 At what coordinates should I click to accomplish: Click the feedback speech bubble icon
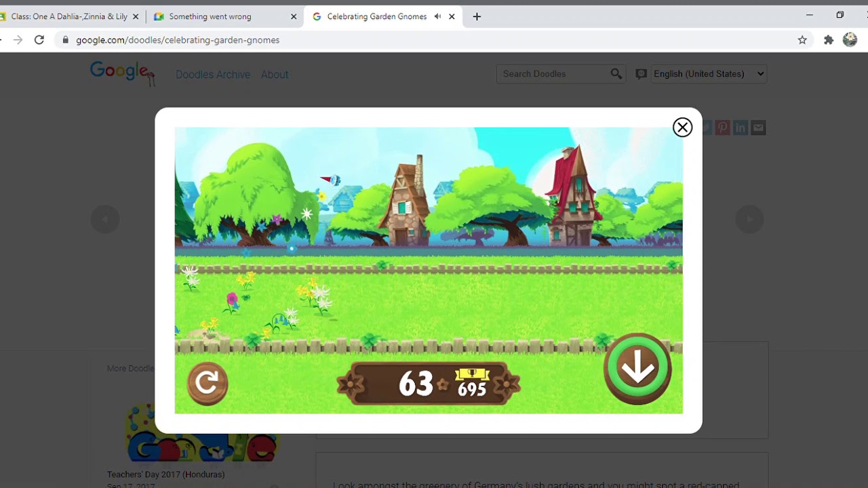tap(641, 74)
